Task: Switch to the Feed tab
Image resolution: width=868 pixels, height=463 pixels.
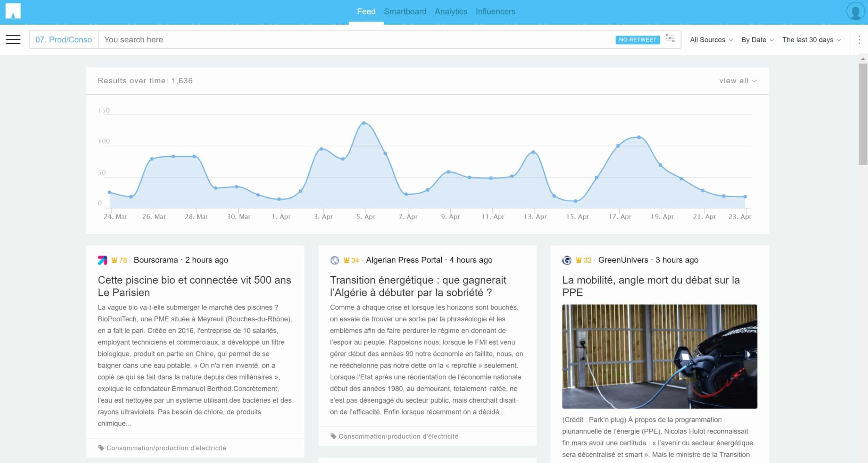Action: tap(366, 11)
